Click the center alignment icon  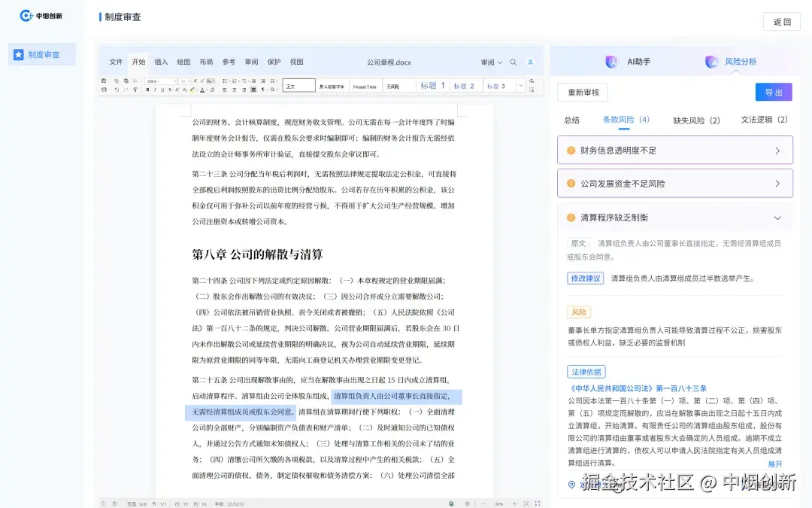[x=235, y=89]
